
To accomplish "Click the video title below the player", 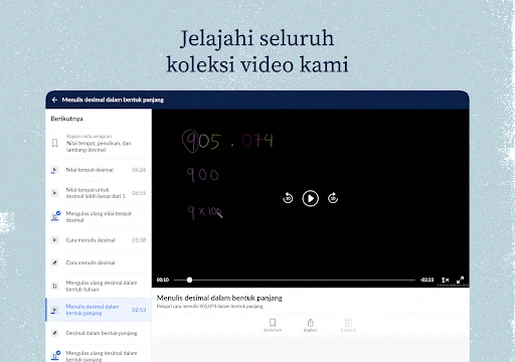I will (219, 298).
